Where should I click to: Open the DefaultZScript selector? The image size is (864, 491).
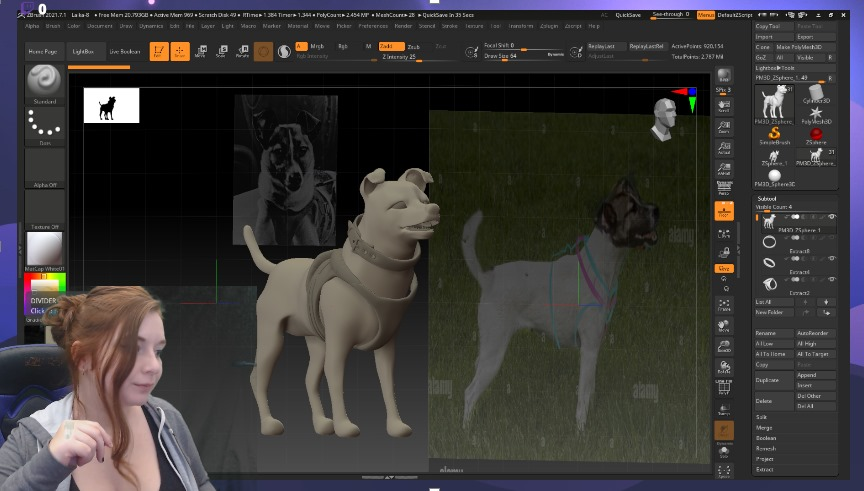[735, 15]
